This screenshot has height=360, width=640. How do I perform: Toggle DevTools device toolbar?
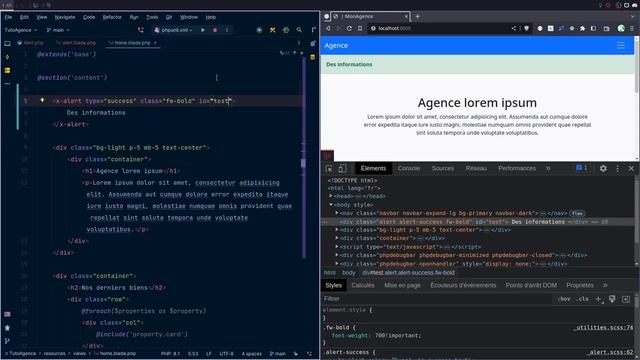[342, 169]
